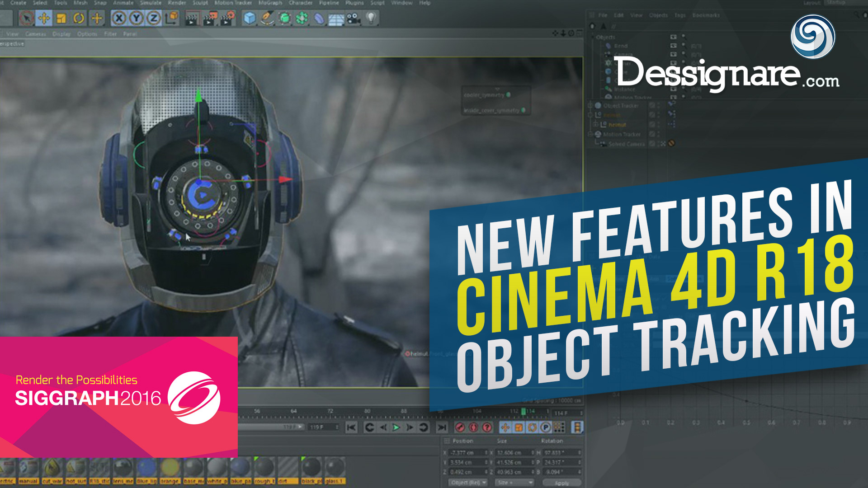Open the Create menu

(18, 3)
